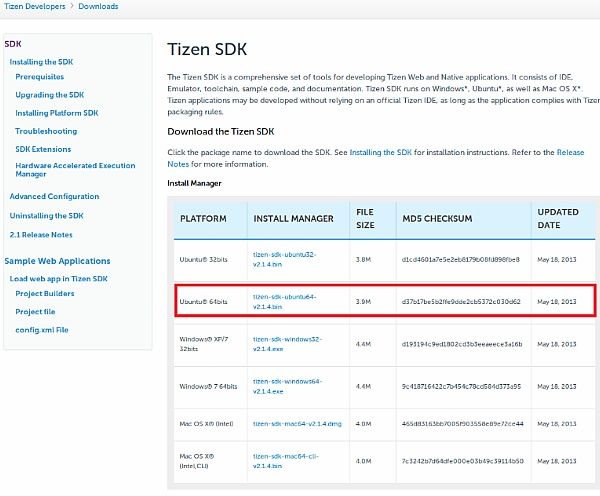Open Upgrading the SDK page

50,95
